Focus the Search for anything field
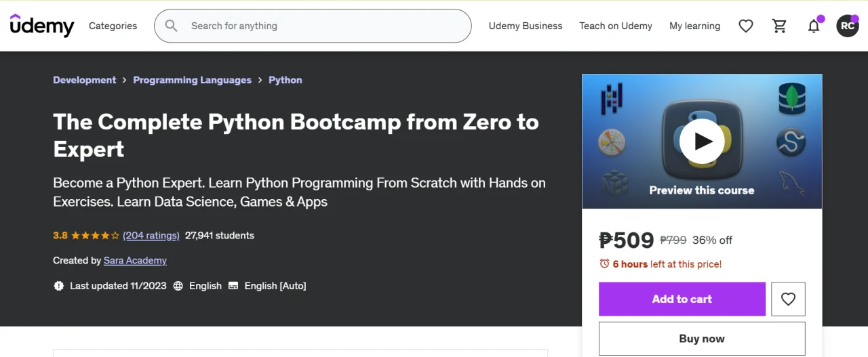This screenshot has height=357, width=868. click(x=313, y=26)
